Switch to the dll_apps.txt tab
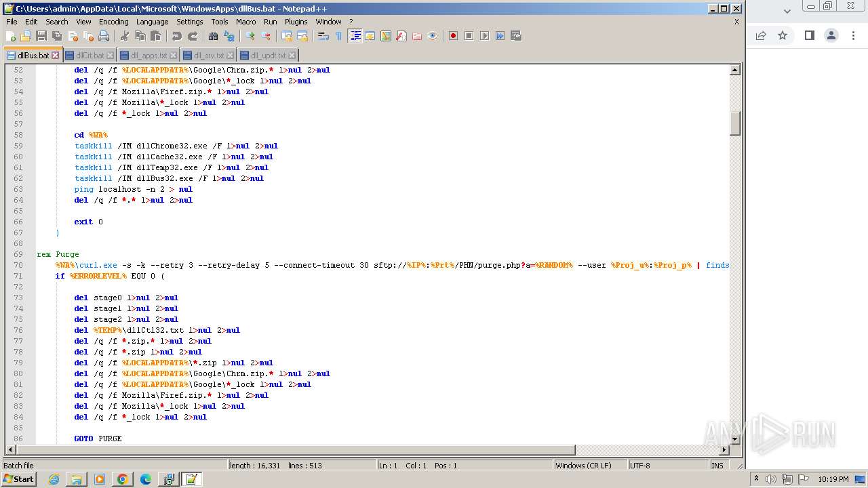The width and height of the screenshot is (868, 488). 149,56
